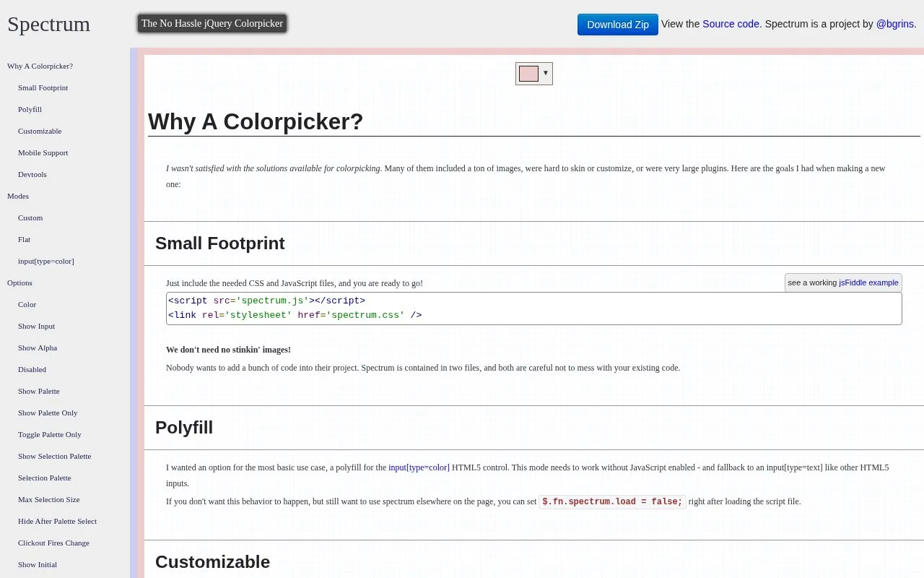Click the Download Zip button
This screenshot has width=924, height=578.
[x=618, y=25]
